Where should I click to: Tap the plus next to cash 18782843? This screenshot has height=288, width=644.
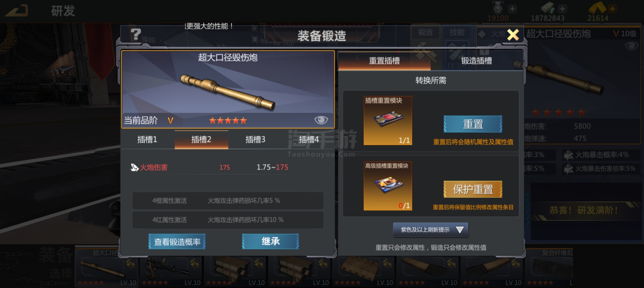click(x=562, y=9)
